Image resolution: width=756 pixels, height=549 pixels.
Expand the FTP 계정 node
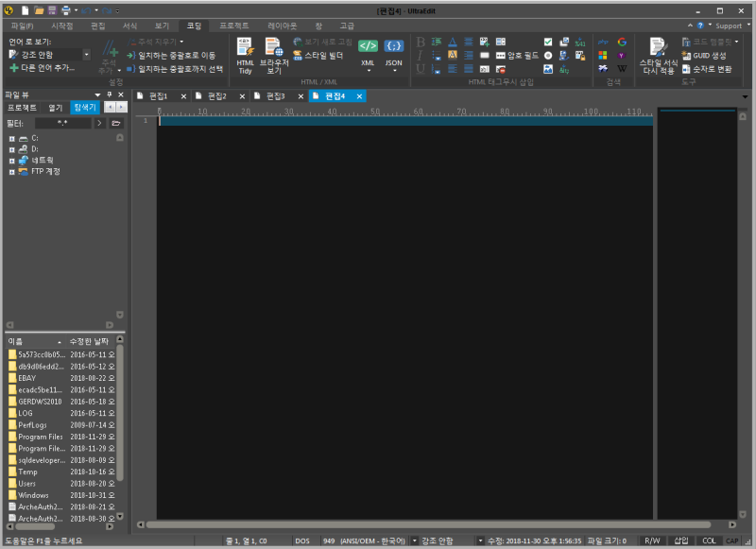(x=12, y=172)
